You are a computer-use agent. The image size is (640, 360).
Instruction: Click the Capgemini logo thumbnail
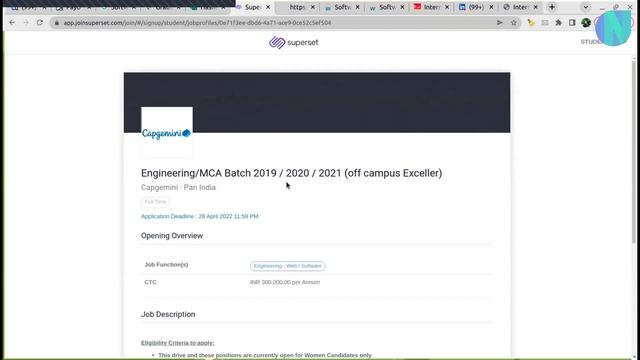167,132
